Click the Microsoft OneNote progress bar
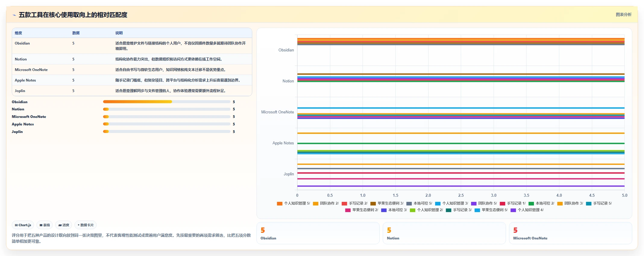Screen dimensions: 644x256 point(167,117)
